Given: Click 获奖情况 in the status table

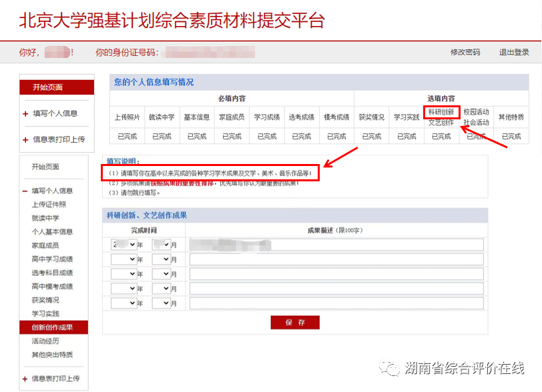Looking at the screenshot, I should [x=372, y=117].
